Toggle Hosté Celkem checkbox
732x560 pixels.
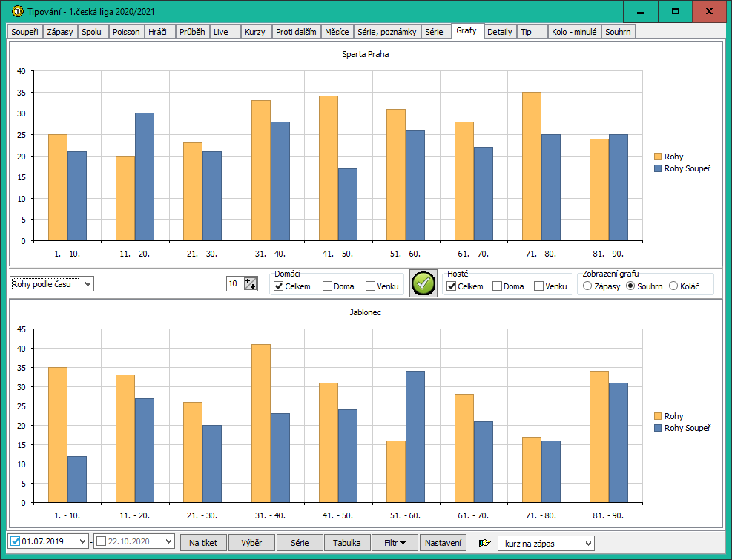(452, 286)
